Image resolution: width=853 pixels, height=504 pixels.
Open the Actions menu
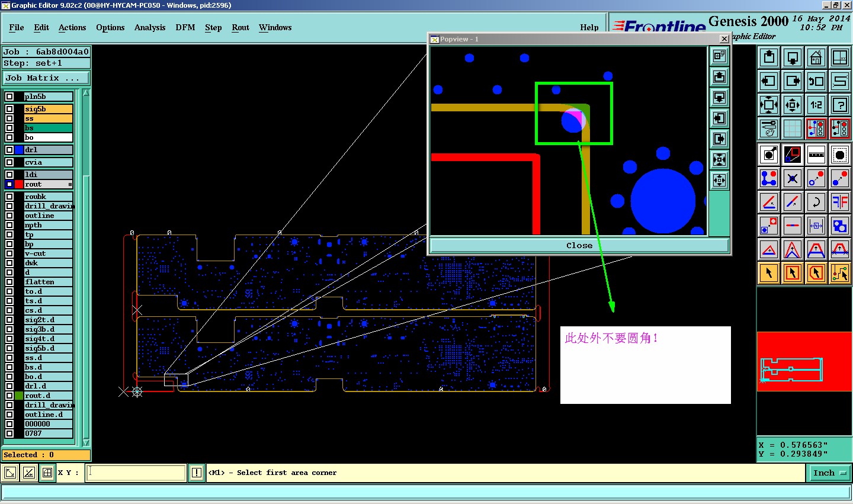coord(72,27)
